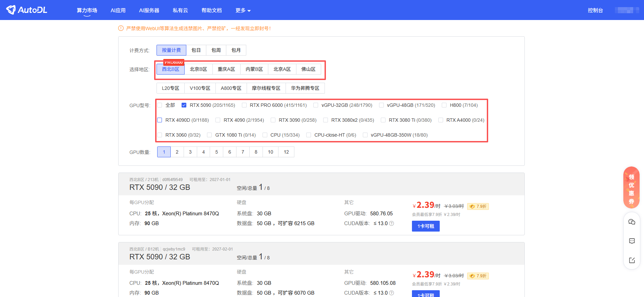Check the CPU-close-HT checkbox
This screenshot has width=644, height=297.
click(309, 135)
